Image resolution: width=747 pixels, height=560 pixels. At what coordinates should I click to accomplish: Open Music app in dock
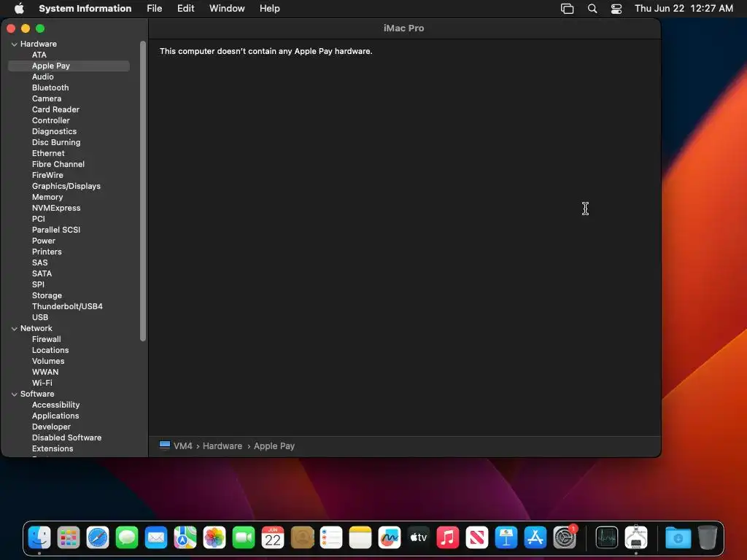tap(448, 537)
